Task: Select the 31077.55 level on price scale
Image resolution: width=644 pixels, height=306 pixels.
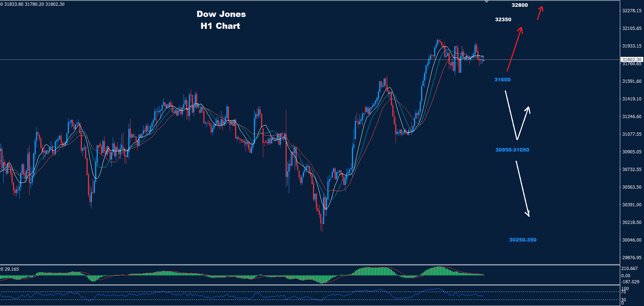Action: [631, 134]
